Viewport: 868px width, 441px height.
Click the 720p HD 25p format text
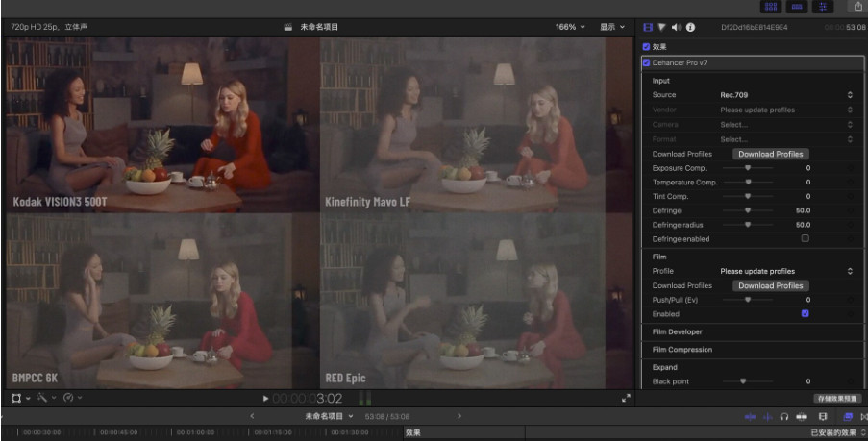(x=49, y=27)
